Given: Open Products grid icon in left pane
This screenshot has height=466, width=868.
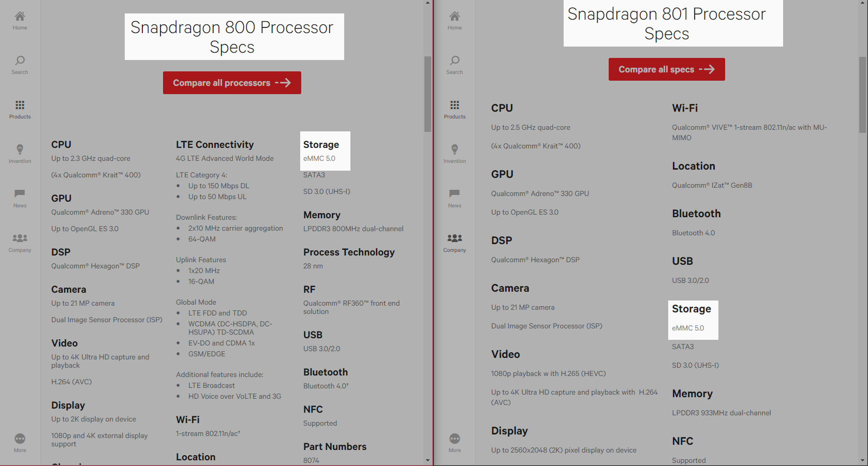Looking at the screenshot, I should pyautogui.click(x=20, y=110).
